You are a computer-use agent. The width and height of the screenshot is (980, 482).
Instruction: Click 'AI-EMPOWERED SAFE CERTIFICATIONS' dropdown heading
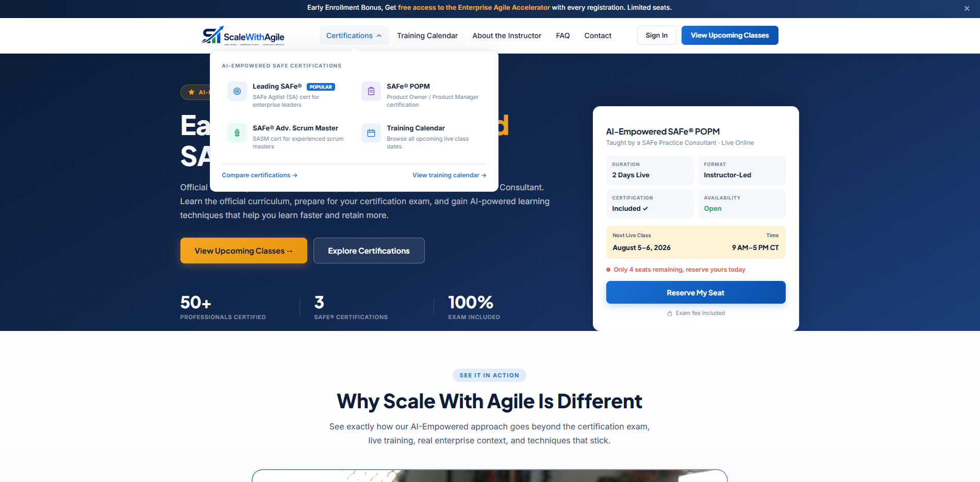pos(281,66)
